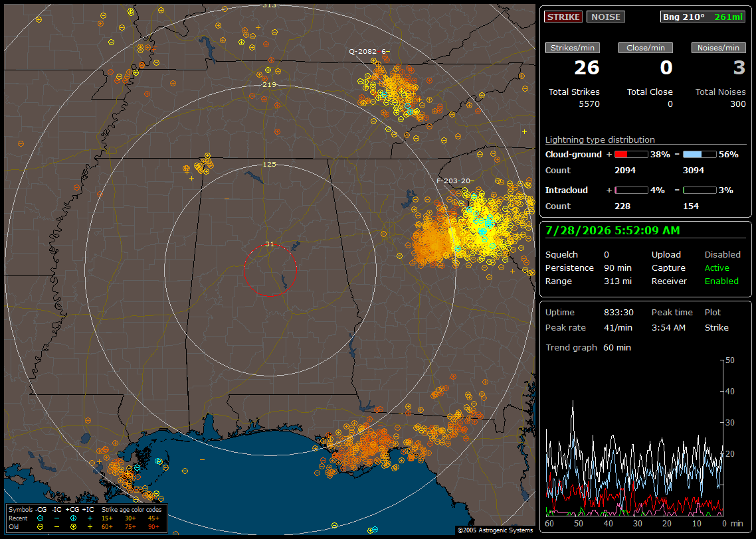The width and height of the screenshot is (756, 539).
Task: Click the Lightning type distribution heading
Action: [x=600, y=139]
